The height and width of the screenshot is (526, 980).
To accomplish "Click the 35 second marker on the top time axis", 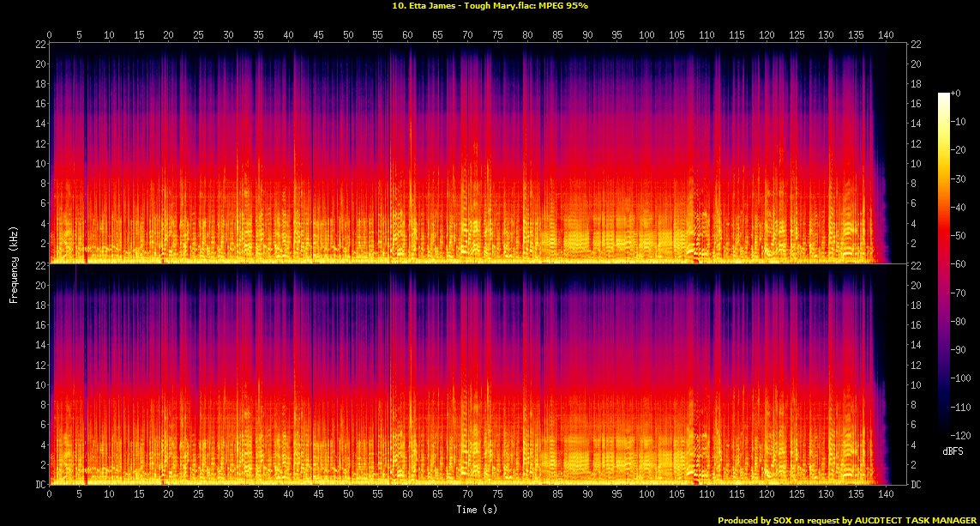I will [x=258, y=35].
